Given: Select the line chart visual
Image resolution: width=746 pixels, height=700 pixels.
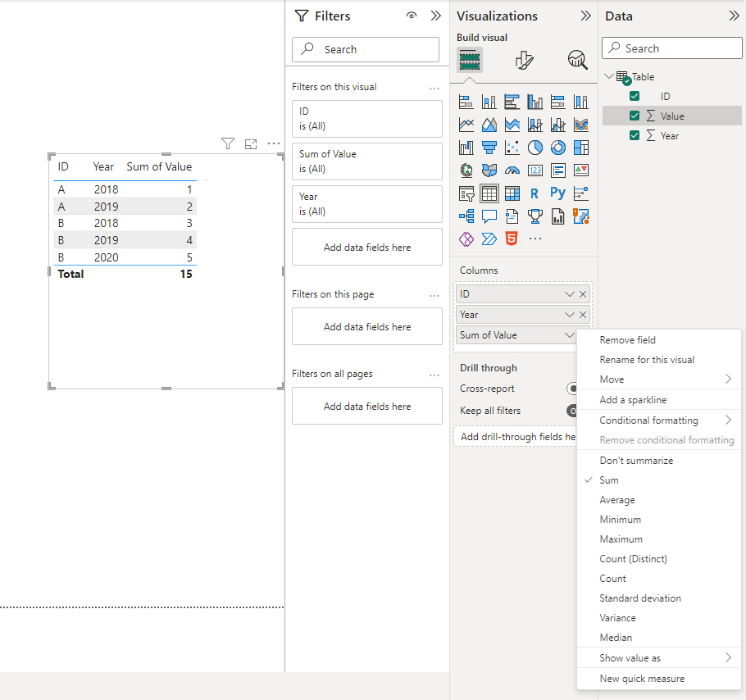Looking at the screenshot, I should click(466, 125).
